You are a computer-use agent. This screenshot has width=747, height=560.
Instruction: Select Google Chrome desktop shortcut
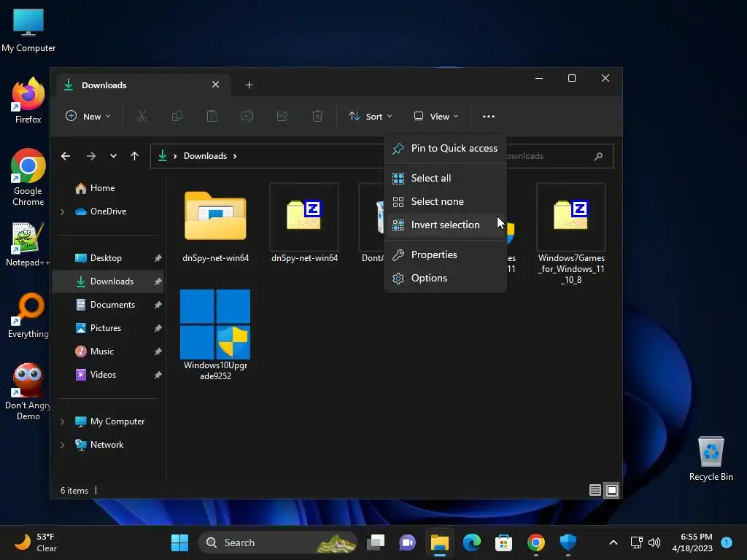point(28,177)
